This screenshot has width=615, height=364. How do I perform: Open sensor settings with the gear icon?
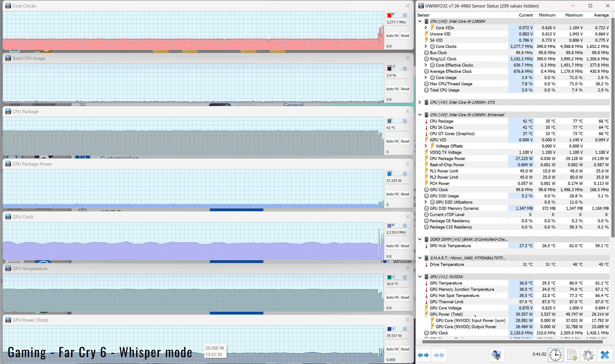pyautogui.click(x=588, y=355)
